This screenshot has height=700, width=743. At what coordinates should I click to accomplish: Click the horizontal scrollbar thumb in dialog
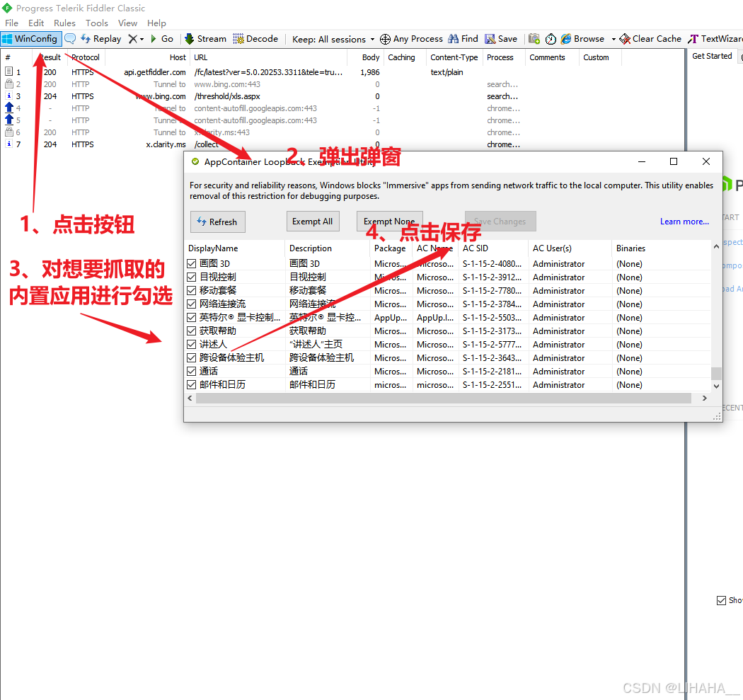(444, 398)
